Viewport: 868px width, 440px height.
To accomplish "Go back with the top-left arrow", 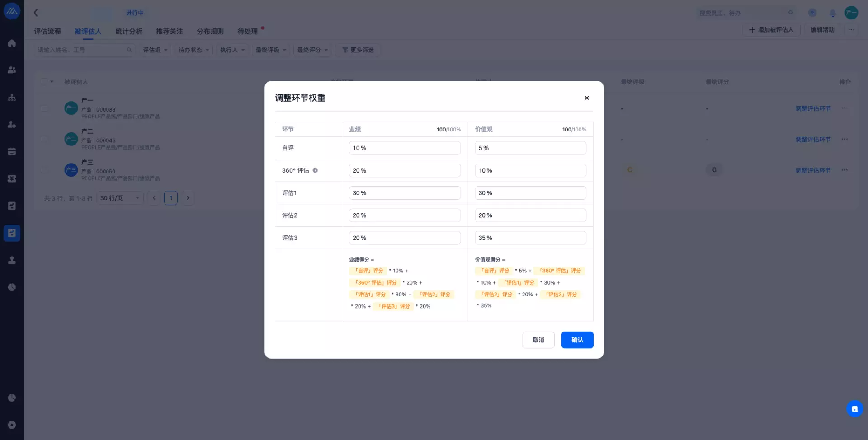I will click(36, 13).
